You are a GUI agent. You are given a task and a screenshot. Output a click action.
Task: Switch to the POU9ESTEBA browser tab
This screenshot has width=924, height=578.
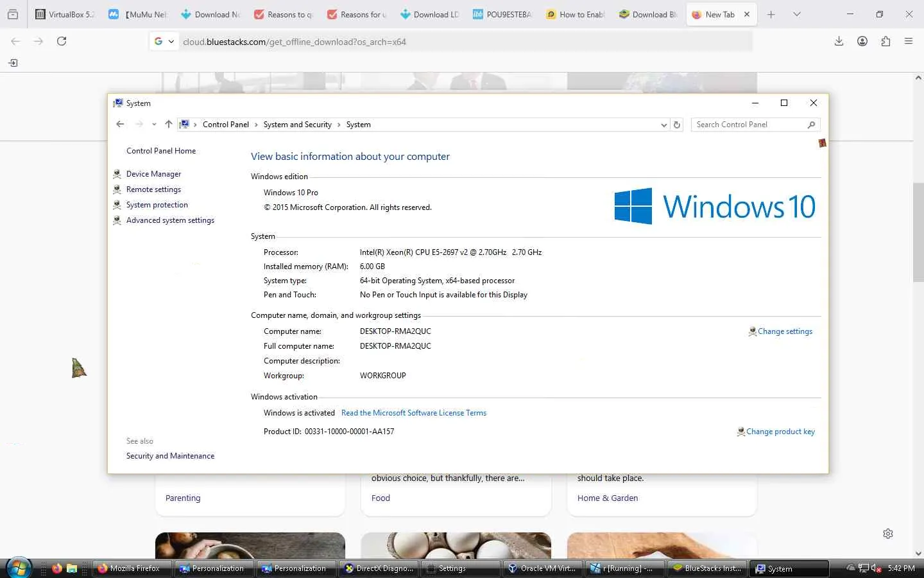coord(502,14)
